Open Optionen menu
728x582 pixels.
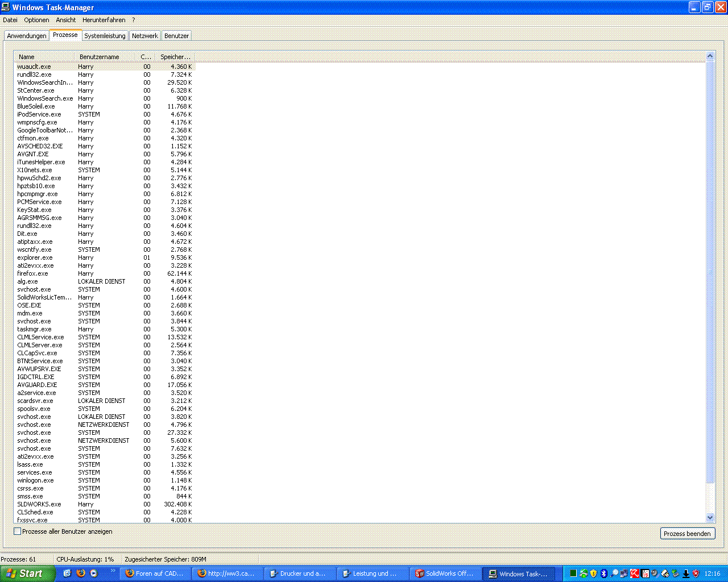click(x=36, y=20)
